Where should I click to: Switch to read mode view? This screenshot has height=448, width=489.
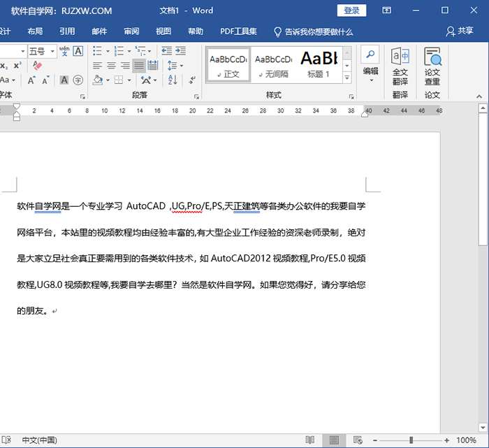tap(309, 440)
